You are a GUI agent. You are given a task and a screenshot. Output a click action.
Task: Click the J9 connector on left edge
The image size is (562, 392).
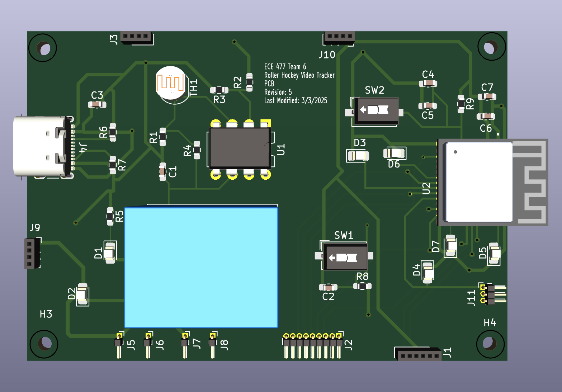[31, 253]
